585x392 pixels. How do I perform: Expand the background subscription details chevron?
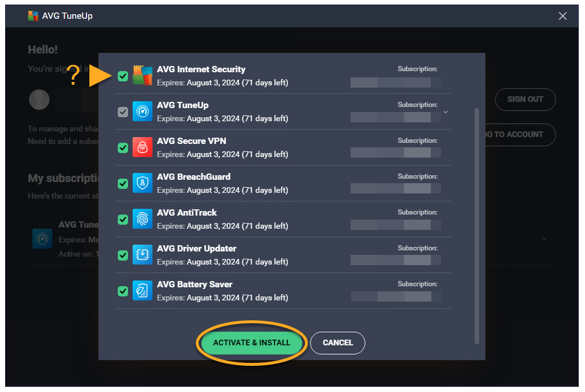pos(545,238)
